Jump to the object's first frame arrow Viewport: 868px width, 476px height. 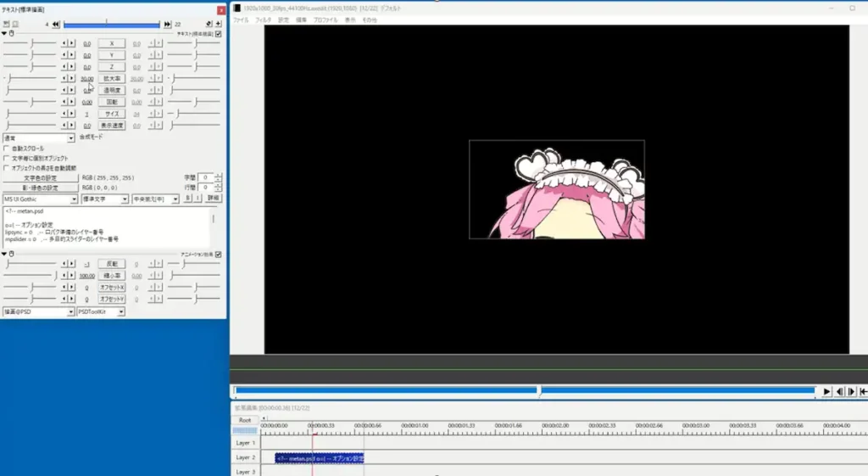(x=56, y=25)
